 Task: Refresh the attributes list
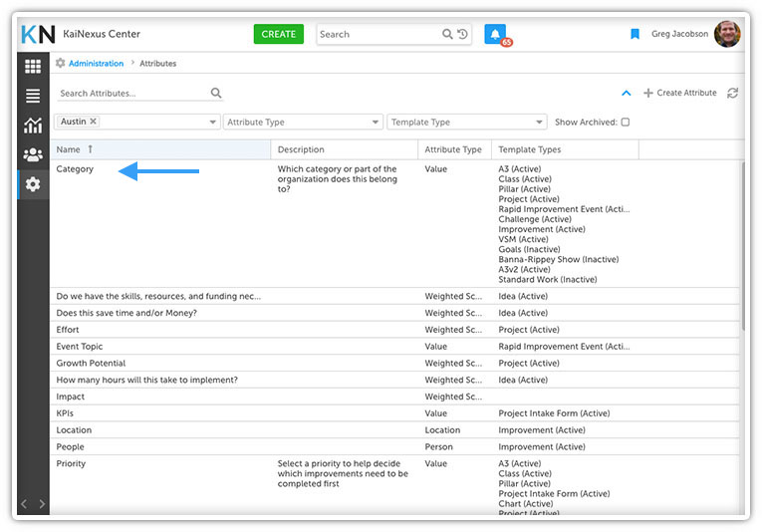pyautogui.click(x=732, y=93)
